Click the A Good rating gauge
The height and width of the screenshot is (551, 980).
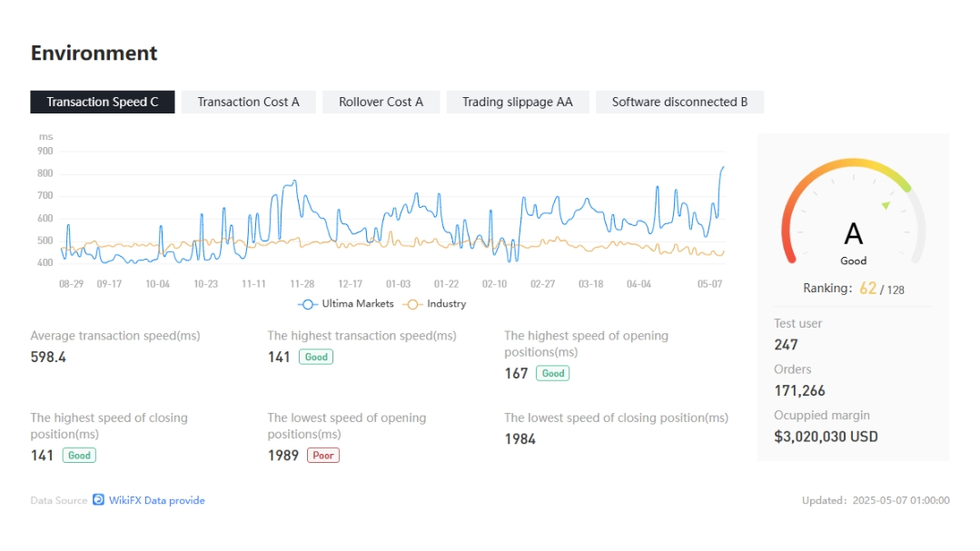click(x=853, y=212)
